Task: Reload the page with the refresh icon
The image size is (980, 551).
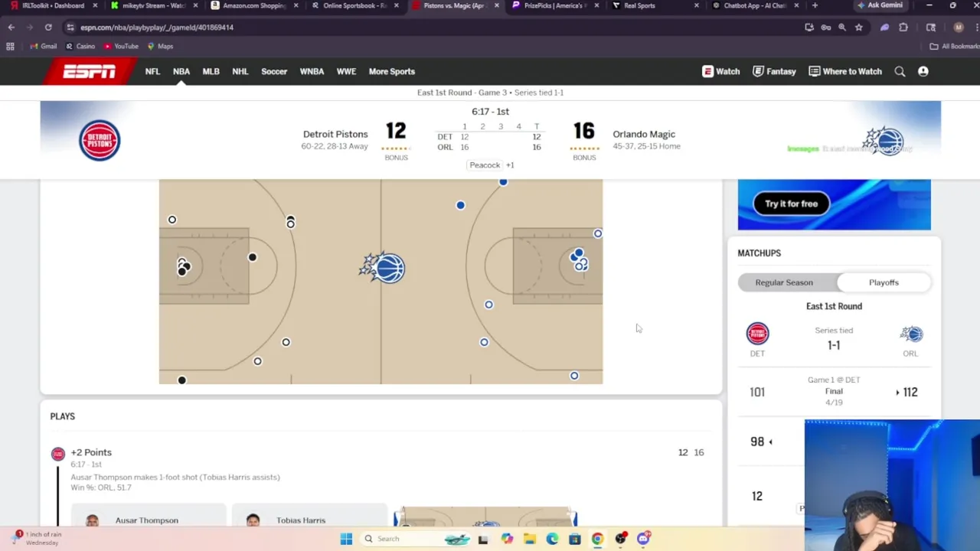Action: point(48,27)
